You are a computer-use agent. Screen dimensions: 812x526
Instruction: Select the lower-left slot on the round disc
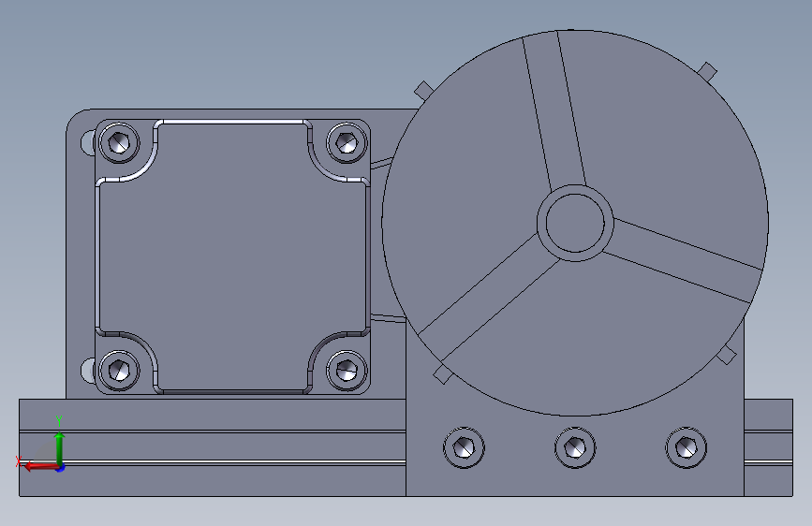(x=490, y=298)
